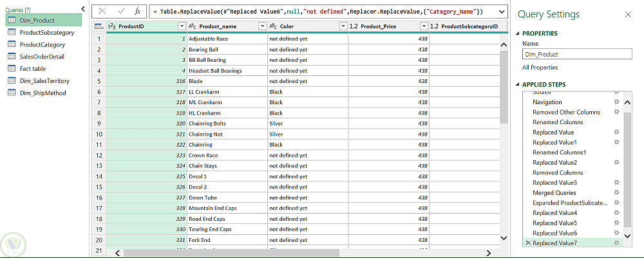This screenshot has width=644, height=258.
Task: Open the All Properties link
Action: (x=540, y=68)
